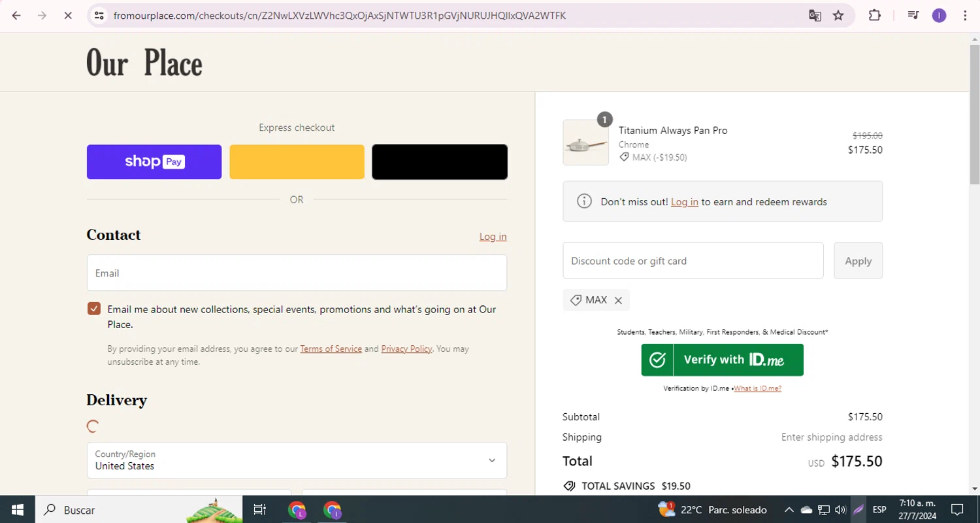Remove the MAX discount code tag
The width and height of the screenshot is (980, 523).
tap(618, 300)
